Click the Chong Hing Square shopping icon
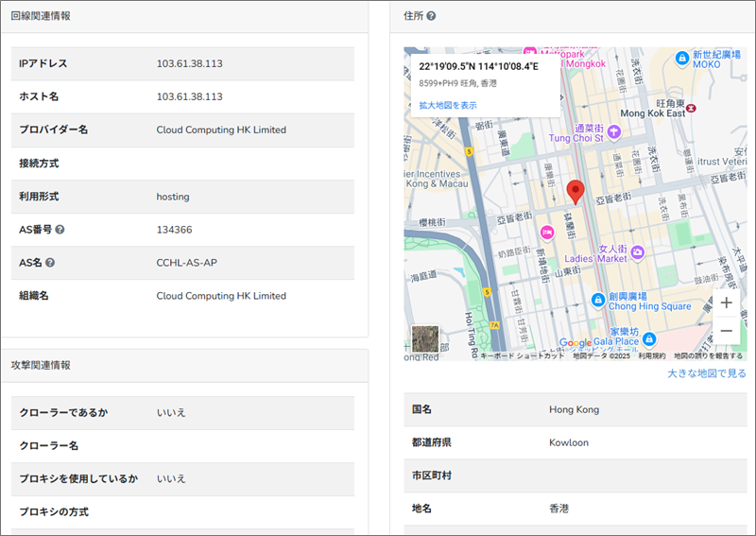This screenshot has height=536, width=756. 597,300
